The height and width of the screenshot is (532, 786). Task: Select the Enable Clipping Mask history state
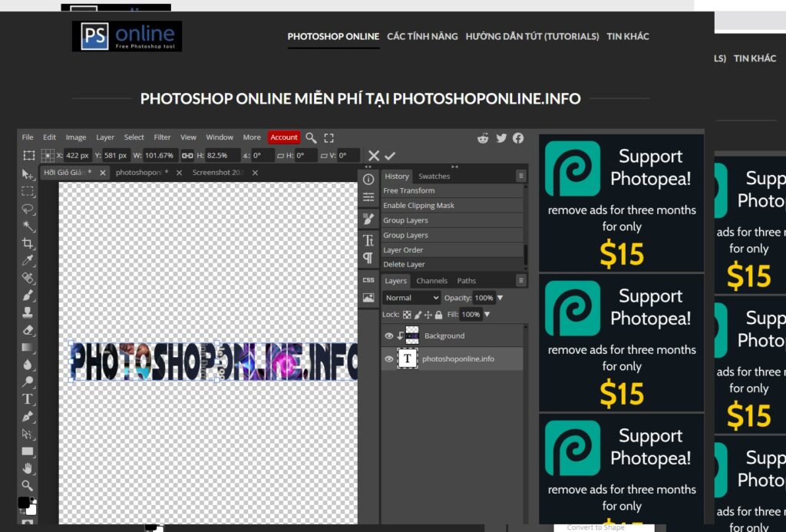click(451, 206)
